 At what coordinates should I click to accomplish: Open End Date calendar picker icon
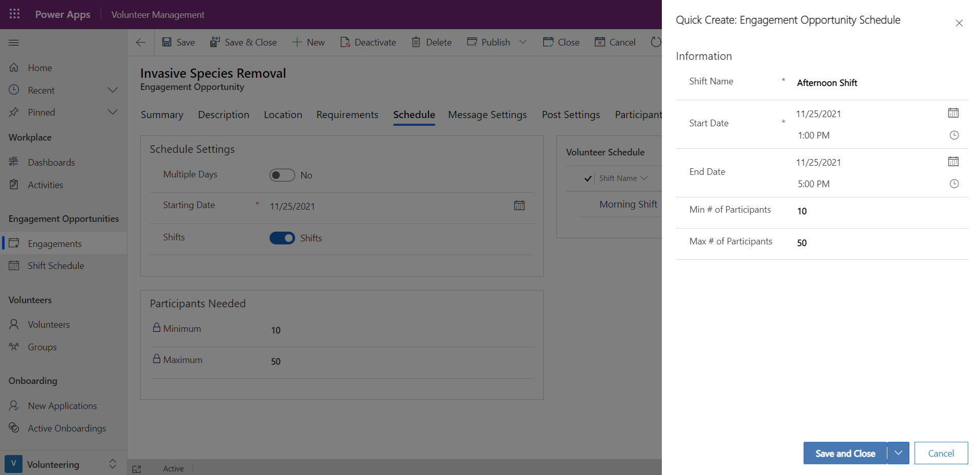[953, 162]
